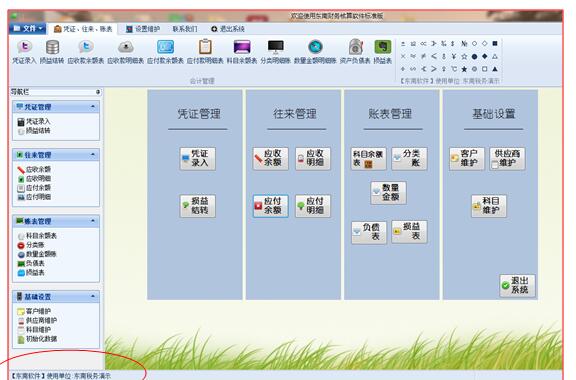Insert the ℃ symbol

454,69
